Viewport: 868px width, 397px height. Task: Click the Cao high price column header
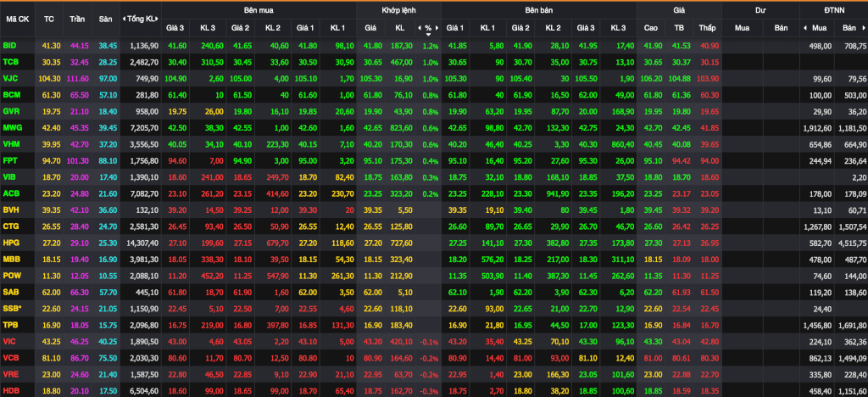pos(651,27)
